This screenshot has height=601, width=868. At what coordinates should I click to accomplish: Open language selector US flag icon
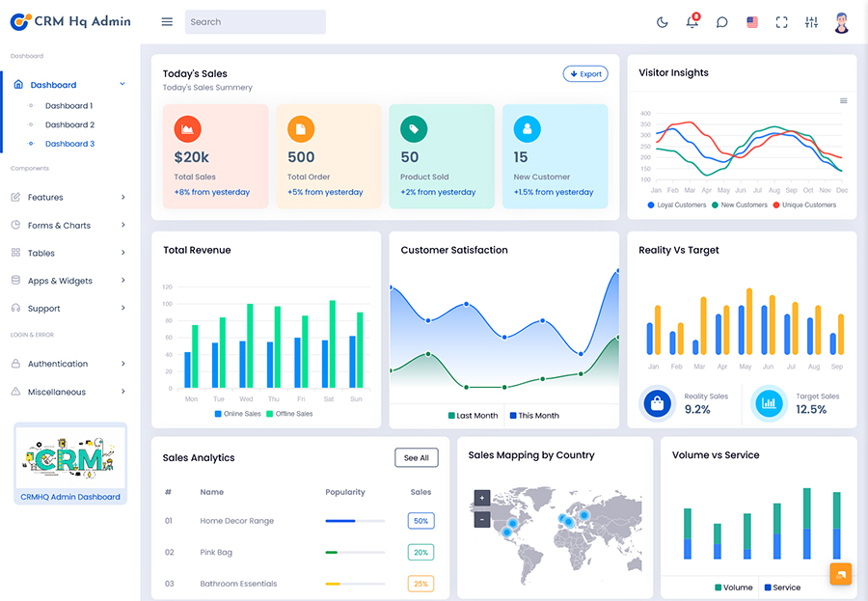[751, 22]
